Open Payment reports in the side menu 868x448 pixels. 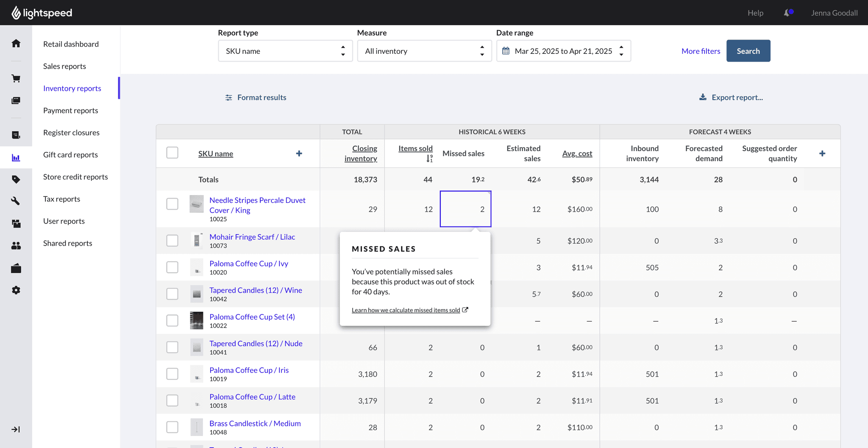coord(70,110)
